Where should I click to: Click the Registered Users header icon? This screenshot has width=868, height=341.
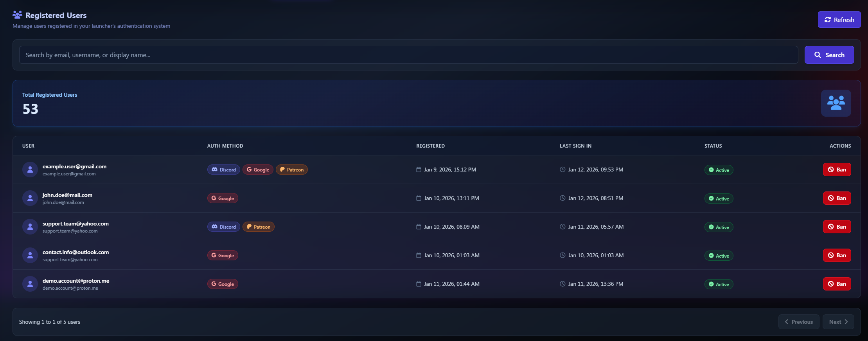pos(17,15)
